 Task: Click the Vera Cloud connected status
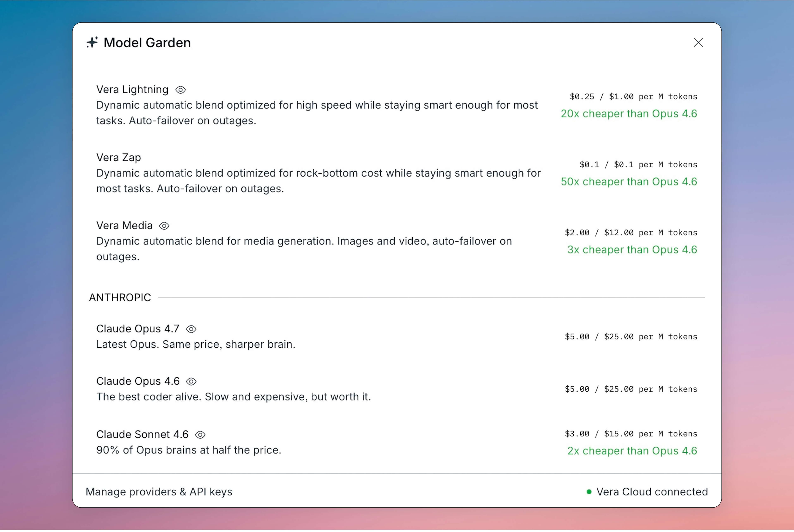647,492
